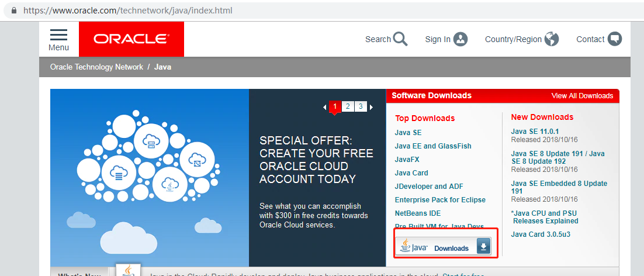
Task: Click the Country/Region globe icon
Action: [x=552, y=39]
